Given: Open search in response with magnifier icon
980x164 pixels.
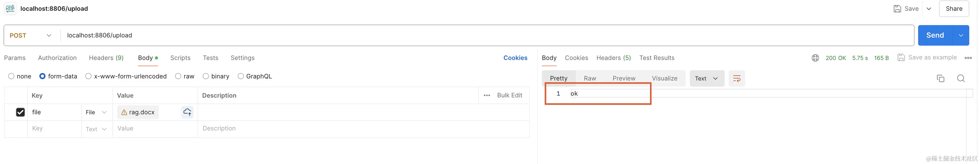Looking at the screenshot, I should click(x=961, y=79).
